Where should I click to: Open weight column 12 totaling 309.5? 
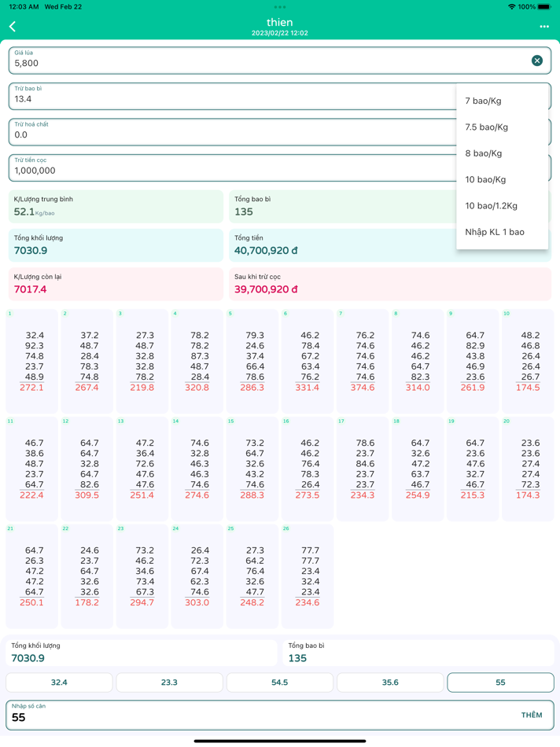(x=87, y=469)
